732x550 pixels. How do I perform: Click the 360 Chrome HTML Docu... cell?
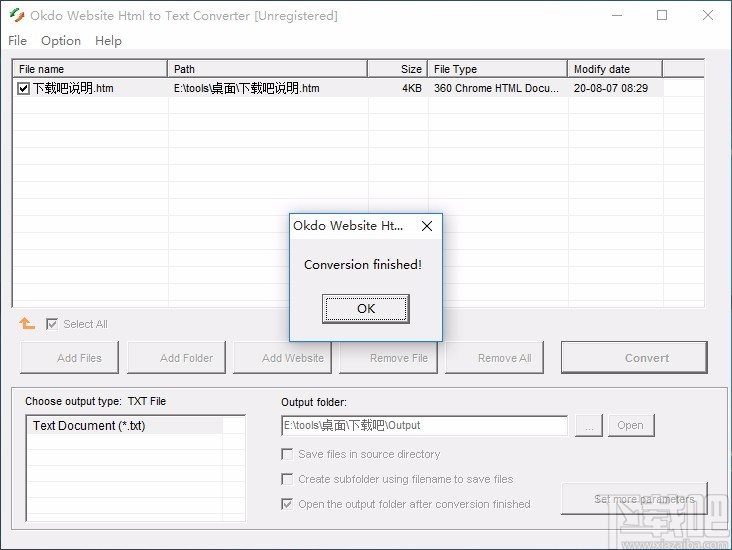coord(496,88)
